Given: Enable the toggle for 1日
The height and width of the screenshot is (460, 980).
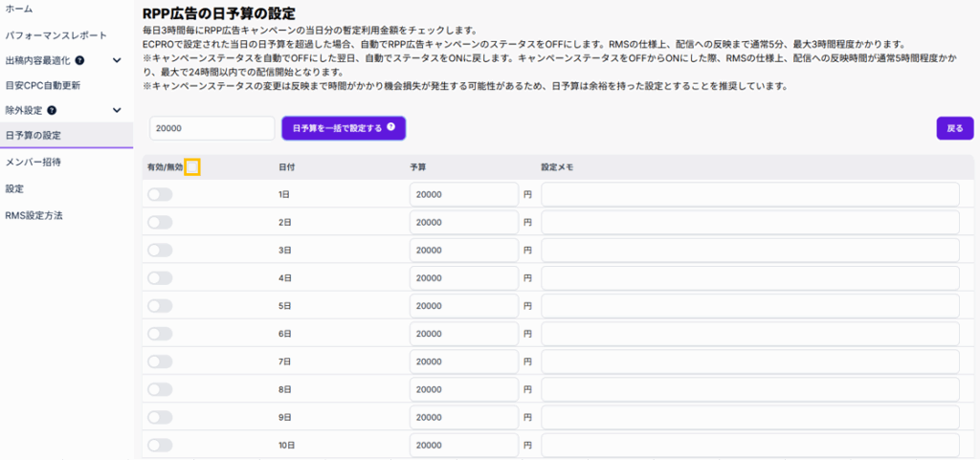Looking at the screenshot, I should [160, 194].
